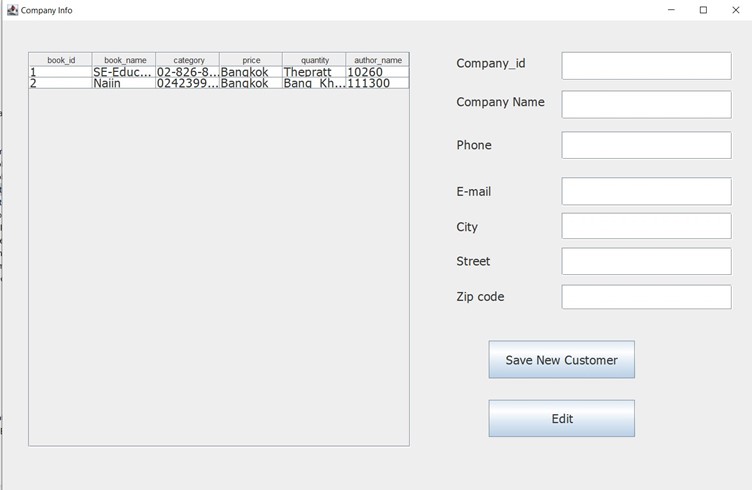The height and width of the screenshot is (490, 752).
Task: Click the category column header
Action: (188, 60)
